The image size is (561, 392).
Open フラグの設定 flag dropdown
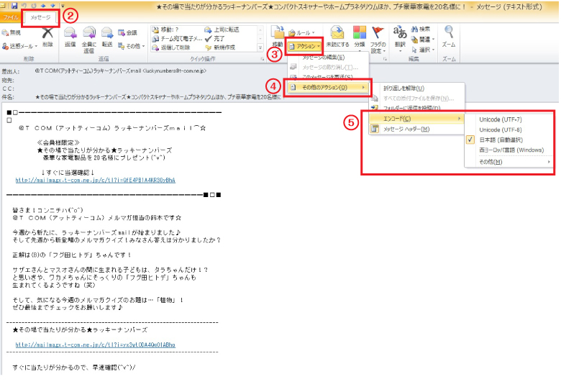point(378,40)
